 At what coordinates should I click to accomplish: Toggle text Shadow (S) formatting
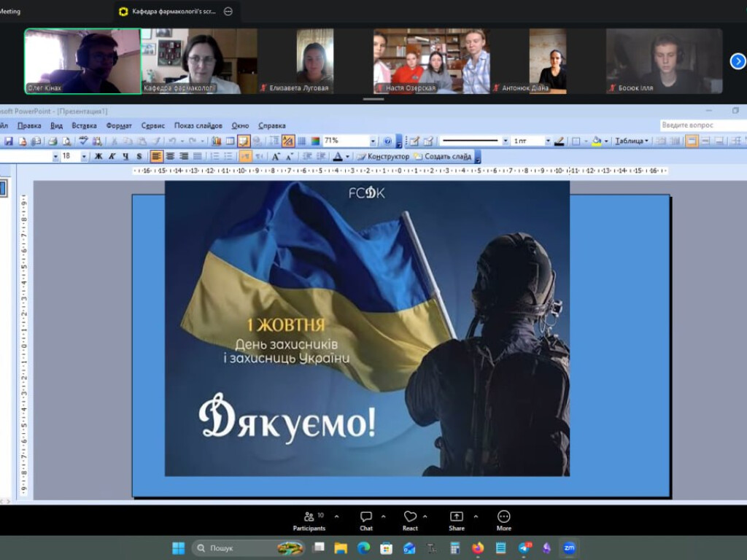[x=139, y=157]
